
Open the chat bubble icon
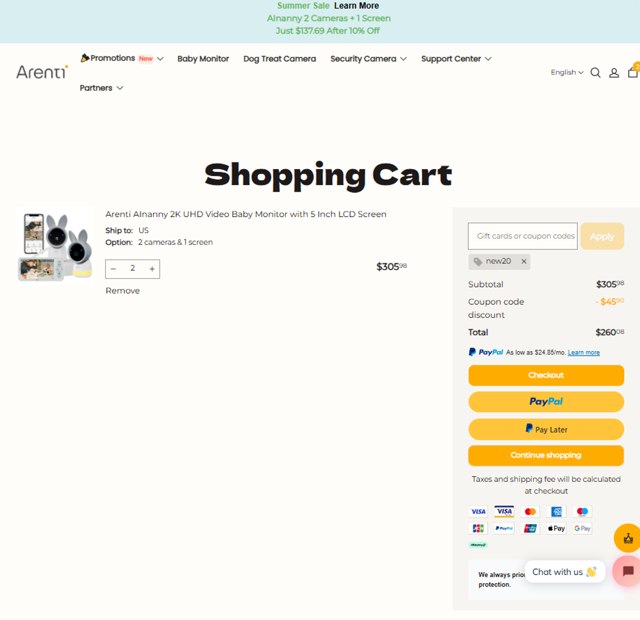(x=627, y=571)
